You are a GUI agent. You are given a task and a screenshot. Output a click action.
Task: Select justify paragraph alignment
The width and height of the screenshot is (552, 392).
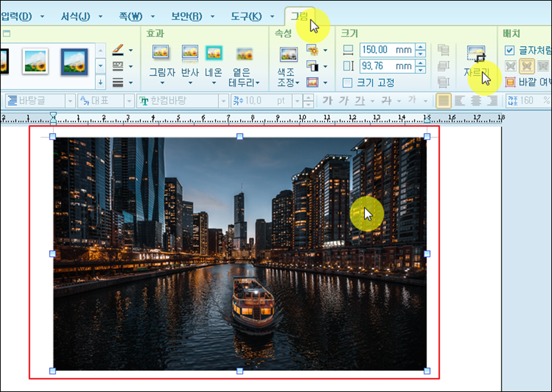(444, 101)
